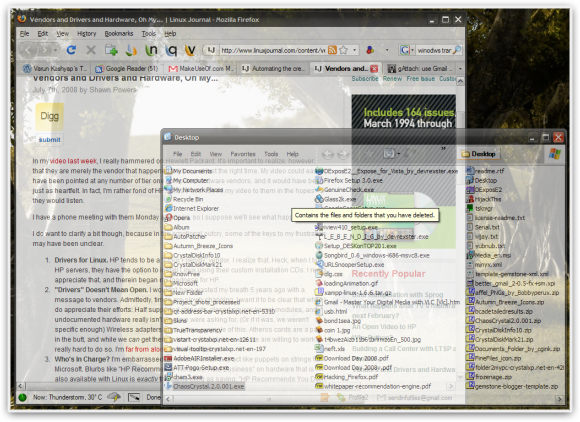Open Firefox Bookmarks menu
The height and width of the screenshot is (422, 580).
[x=119, y=34]
